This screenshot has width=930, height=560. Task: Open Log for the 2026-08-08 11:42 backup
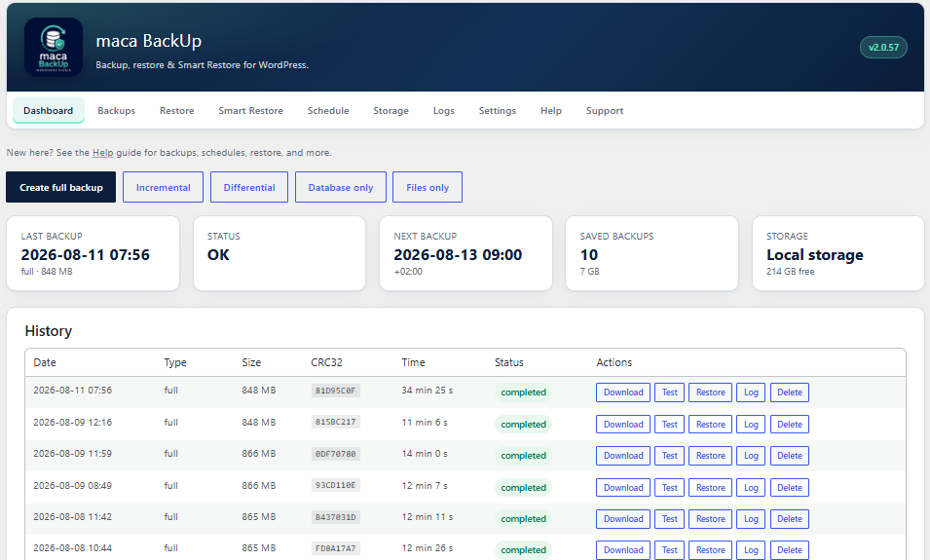tap(751, 518)
